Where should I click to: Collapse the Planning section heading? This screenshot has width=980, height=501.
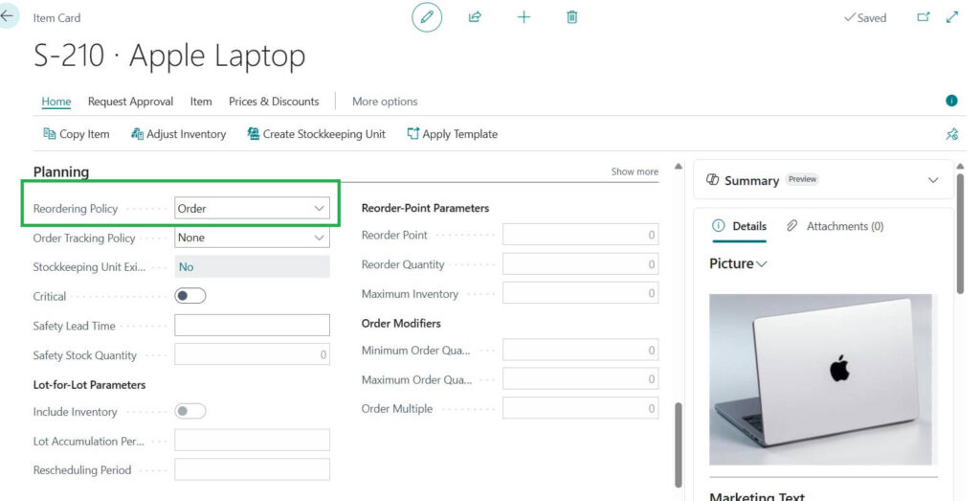pos(61,172)
